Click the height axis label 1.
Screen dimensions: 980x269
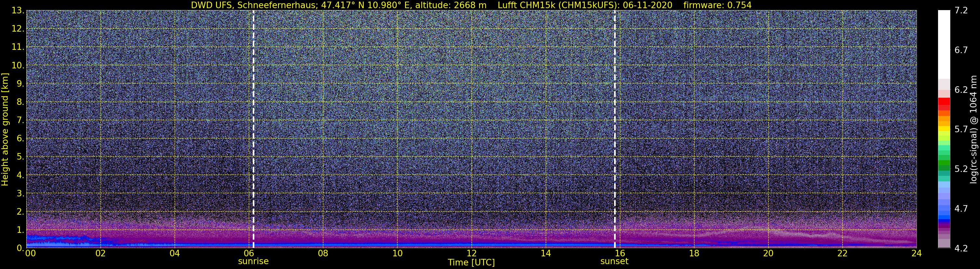click(x=20, y=230)
